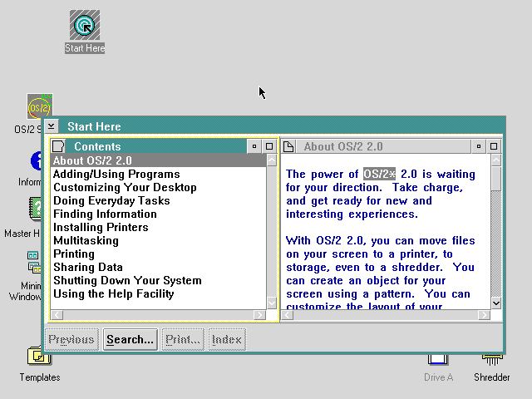
Task: Choose the Customizing Your Desktop topic
Action: [x=125, y=187]
